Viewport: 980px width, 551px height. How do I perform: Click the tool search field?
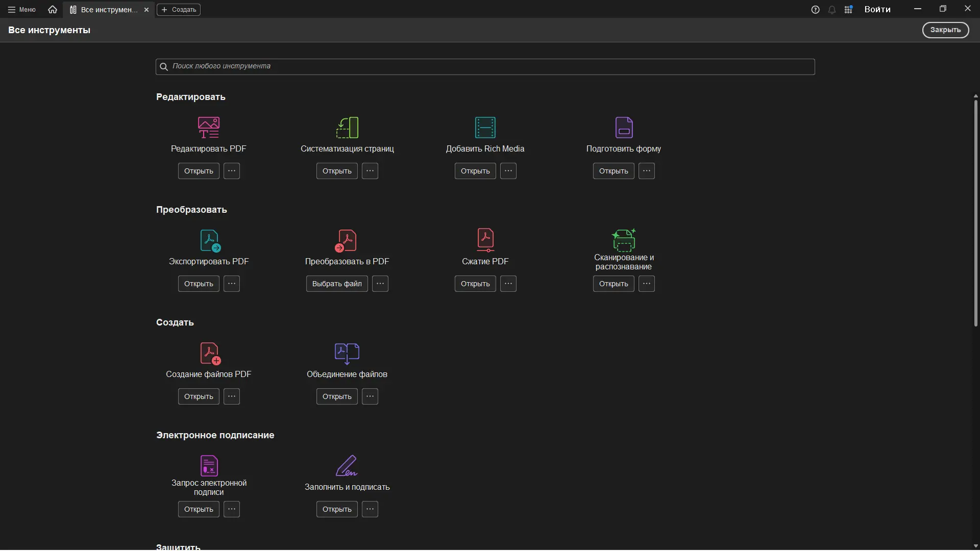(485, 66)
